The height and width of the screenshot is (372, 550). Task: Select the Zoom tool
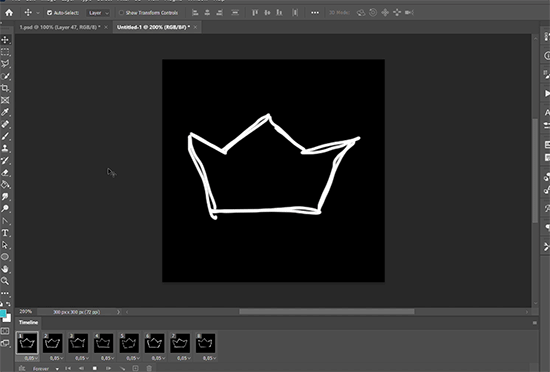click(x=5, y=281)
